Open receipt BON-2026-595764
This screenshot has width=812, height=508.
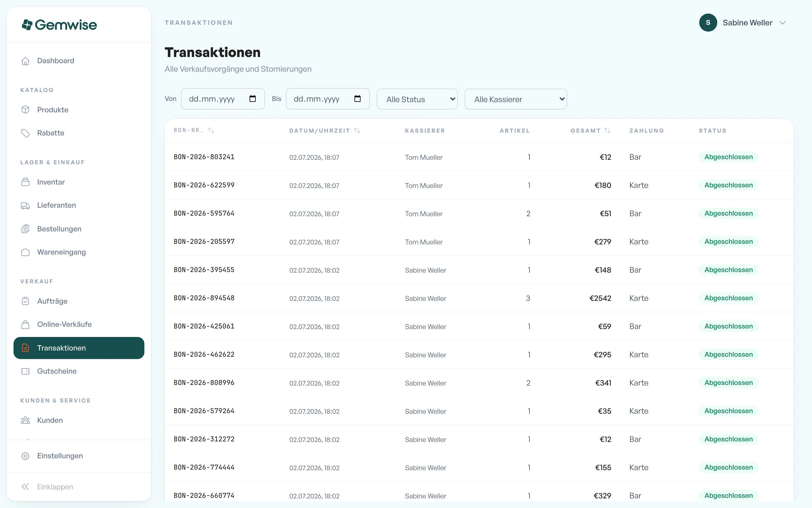click(204, 213)
